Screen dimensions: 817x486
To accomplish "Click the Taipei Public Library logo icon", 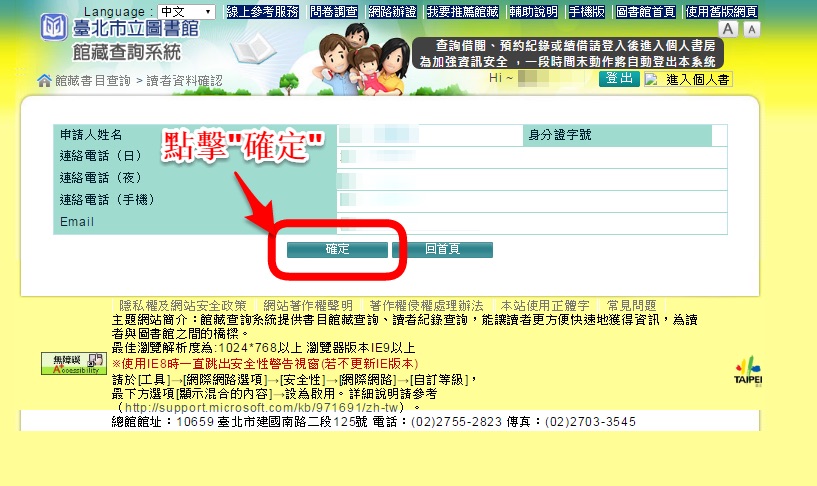I will coord(54,27).
